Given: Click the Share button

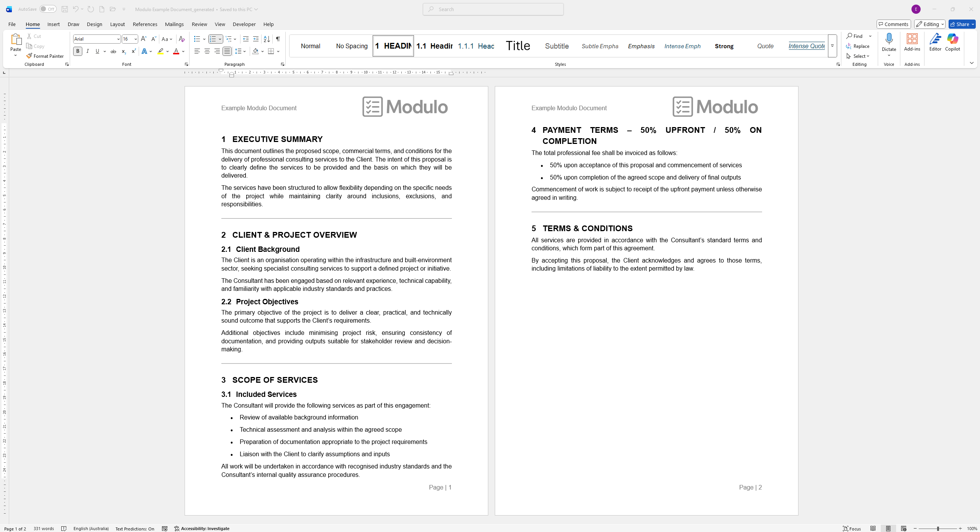Looking at the screenshot, I should 960,24.
